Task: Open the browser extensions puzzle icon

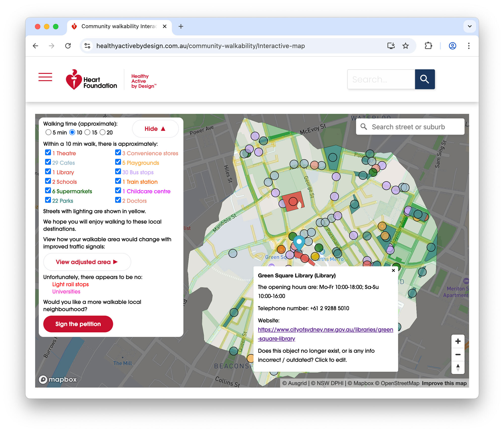Action: tap(428, 46)
